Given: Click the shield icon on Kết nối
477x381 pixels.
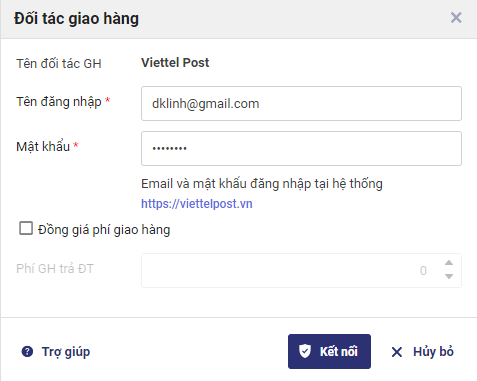Looking at the screenshot, I should click(305, 351).
